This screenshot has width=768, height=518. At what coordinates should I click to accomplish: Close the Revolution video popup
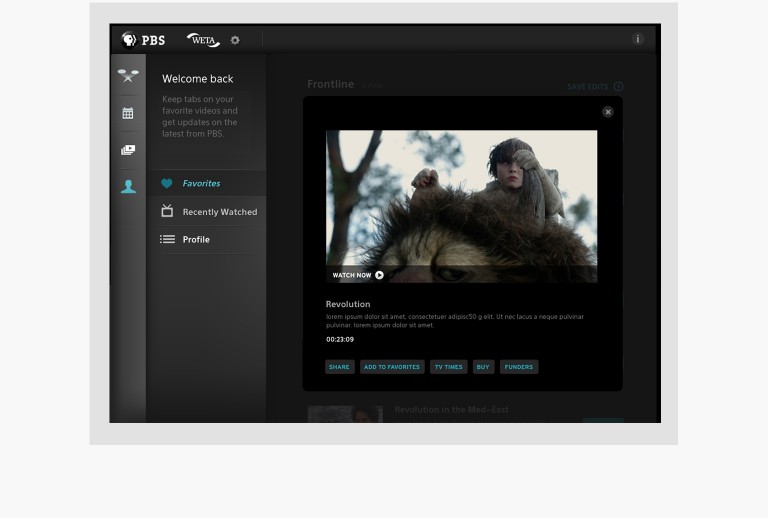pyautogui.click(x=608, y=112)
